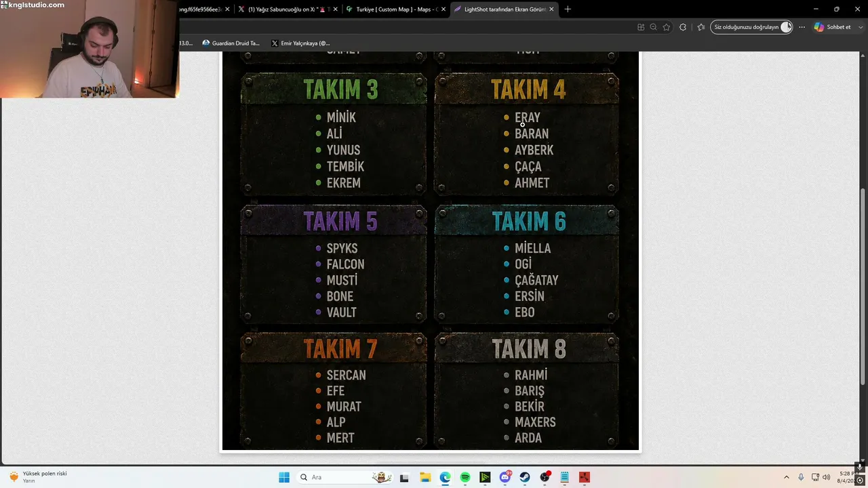Click the name ERSİN

[x=529, y=296]
